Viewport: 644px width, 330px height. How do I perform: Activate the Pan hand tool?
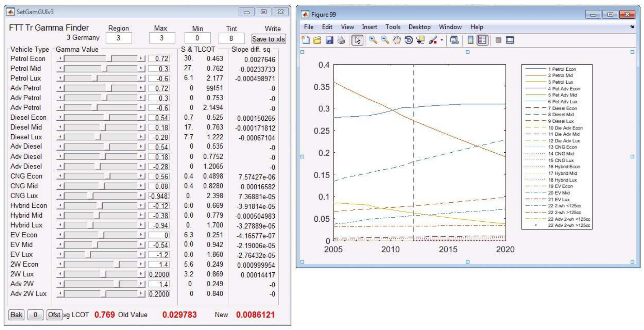coord(397,40)
